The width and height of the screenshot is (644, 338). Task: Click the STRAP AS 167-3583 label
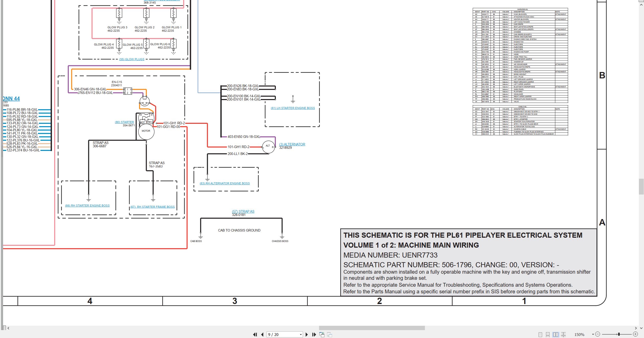point(156,165)
